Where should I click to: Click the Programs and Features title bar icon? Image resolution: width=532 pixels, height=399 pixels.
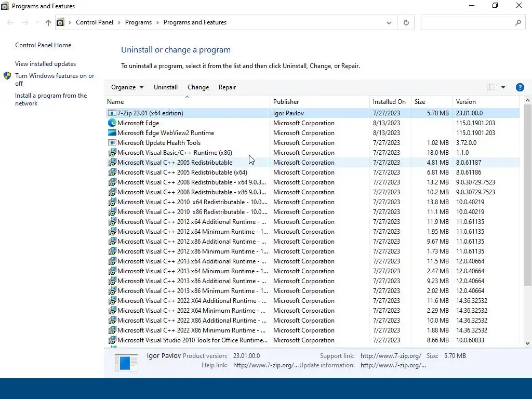(5, 6)
